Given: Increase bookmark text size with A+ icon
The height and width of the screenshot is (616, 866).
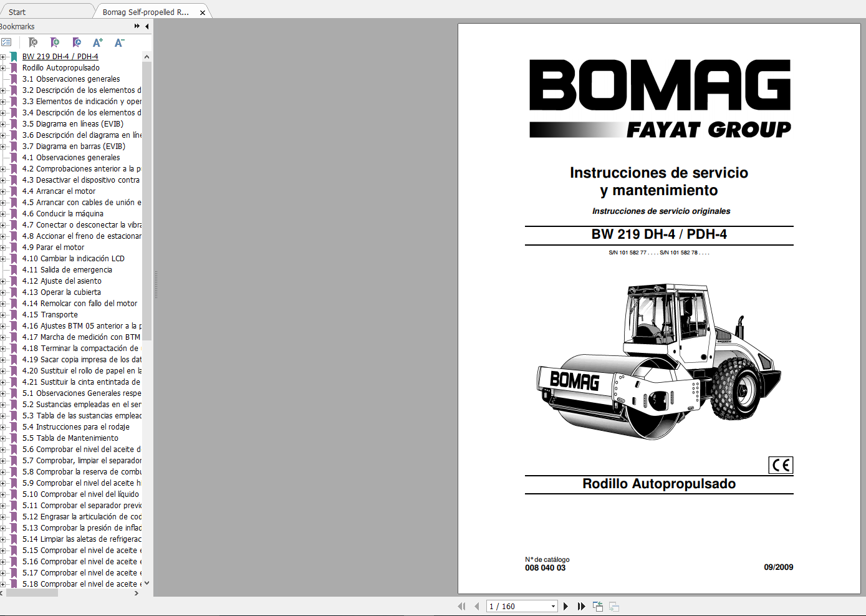Looking at the screenshot, I should coord(98,42).
